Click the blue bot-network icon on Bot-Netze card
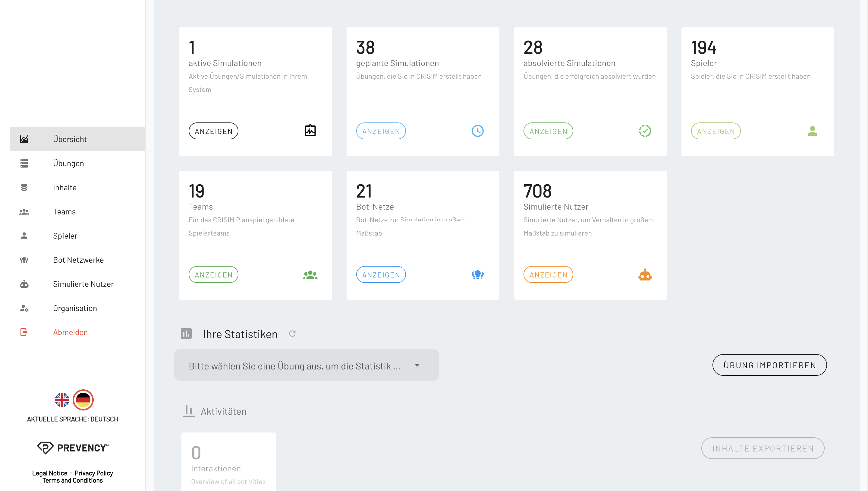Image resolution: width=868 pixels, height=491 pixels. click(477, 275)
